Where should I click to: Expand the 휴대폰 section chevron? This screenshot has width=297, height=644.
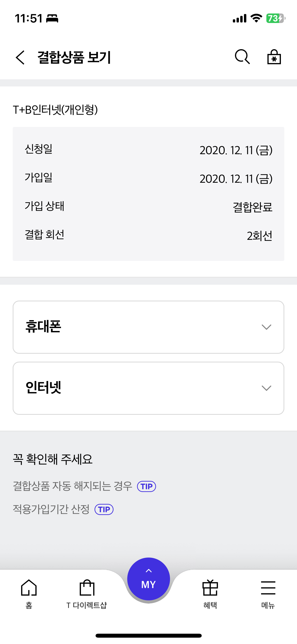tap(266, 327)
